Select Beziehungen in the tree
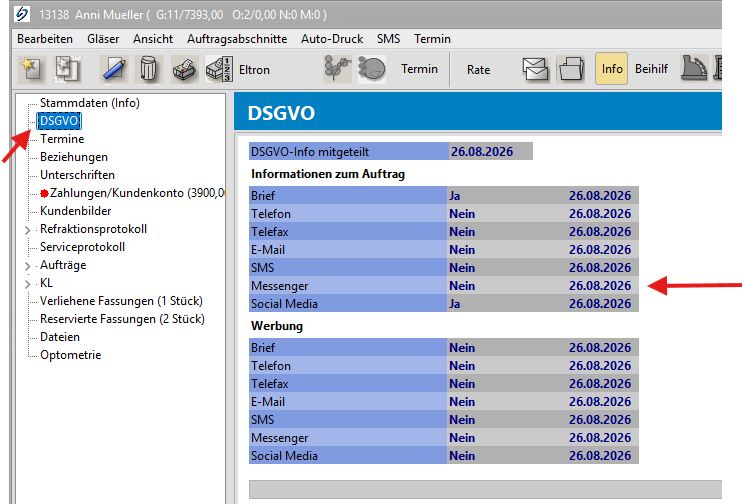 (74, 157)
